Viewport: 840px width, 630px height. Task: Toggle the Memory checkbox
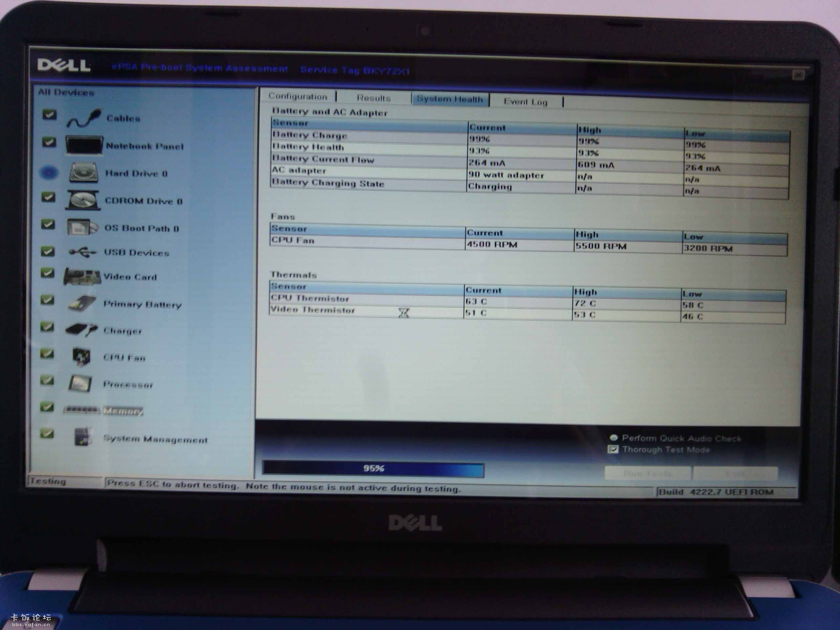(47, 407)
